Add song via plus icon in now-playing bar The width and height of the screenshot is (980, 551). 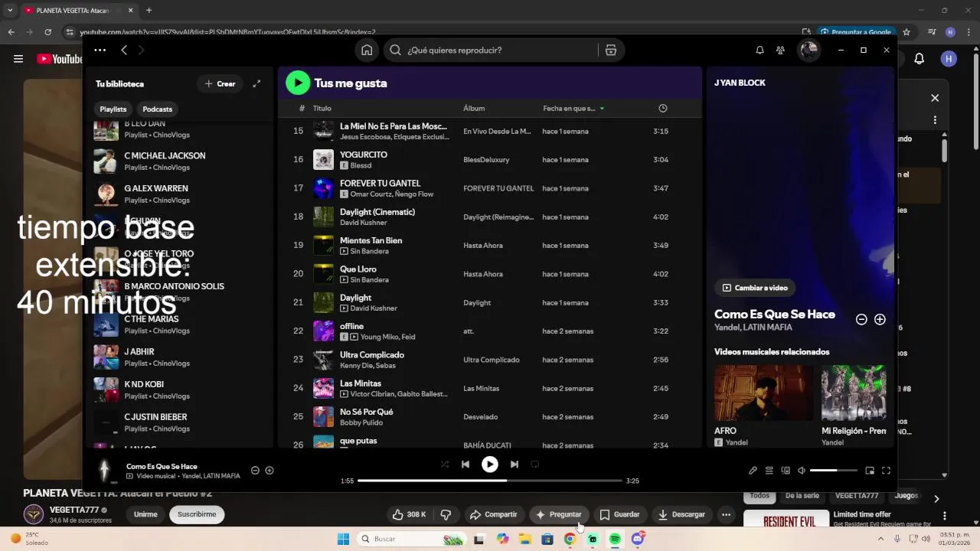(269, 471)
